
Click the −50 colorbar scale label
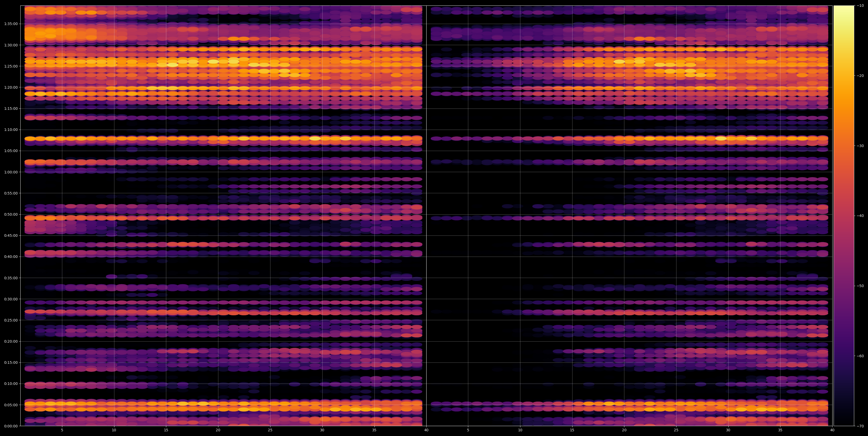(860, 286)
